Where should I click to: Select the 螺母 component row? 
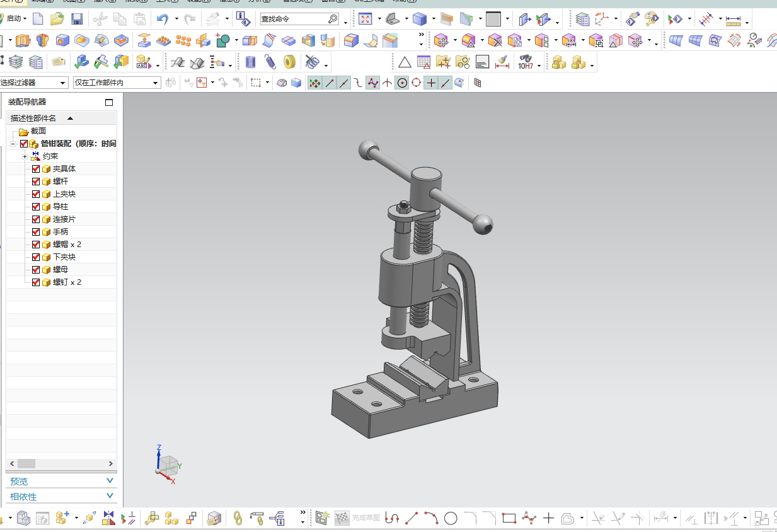tap(61, 270)
